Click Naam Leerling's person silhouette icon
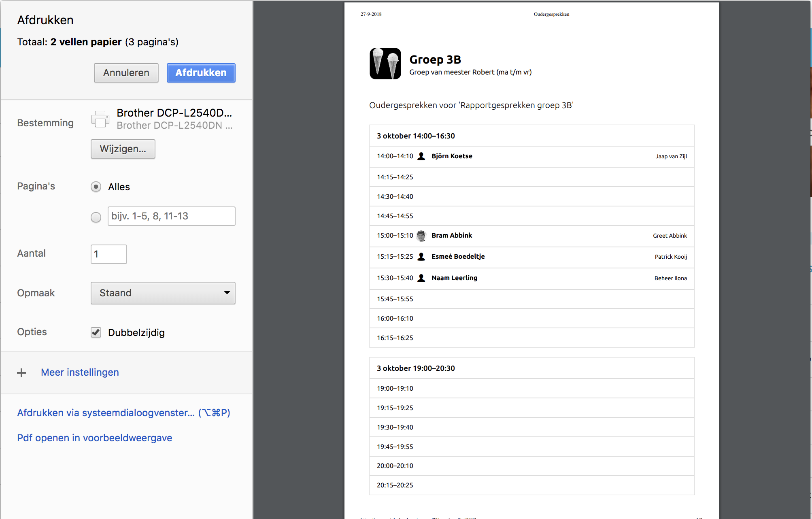Viewport: 812px width, 519px height. pos(421,278)
